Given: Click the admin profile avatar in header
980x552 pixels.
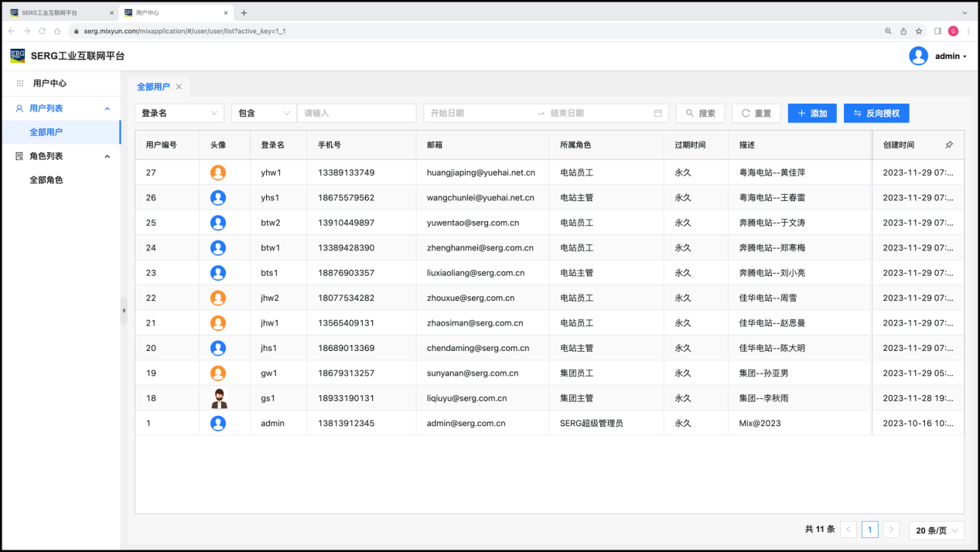Looking at the screenshot, I should [x=918, y=56].
